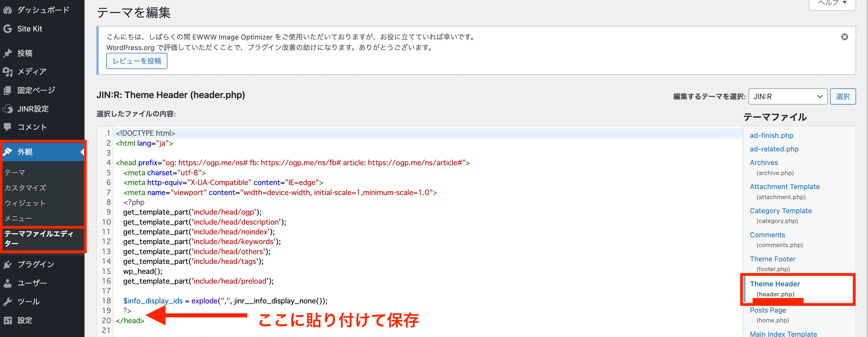Click the レビューを投稿 button

coord(137,61)
